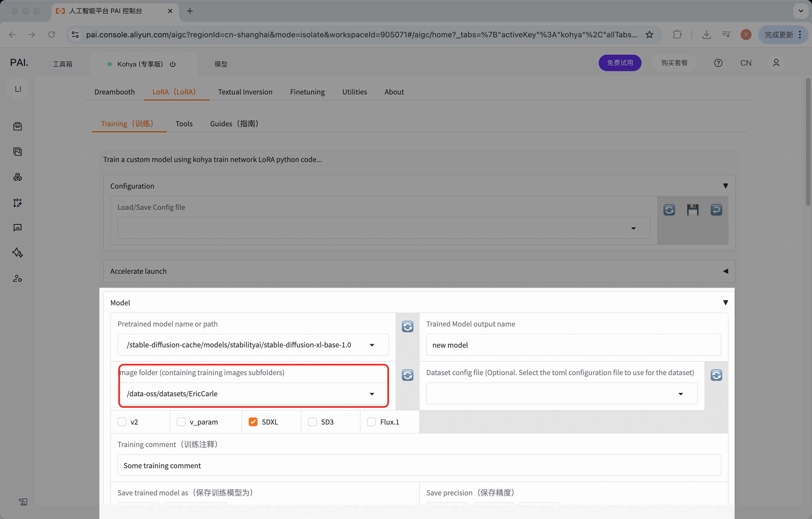812x519 pixels.
Task: Refresh the dataset config file list
Action: [716, 375]
